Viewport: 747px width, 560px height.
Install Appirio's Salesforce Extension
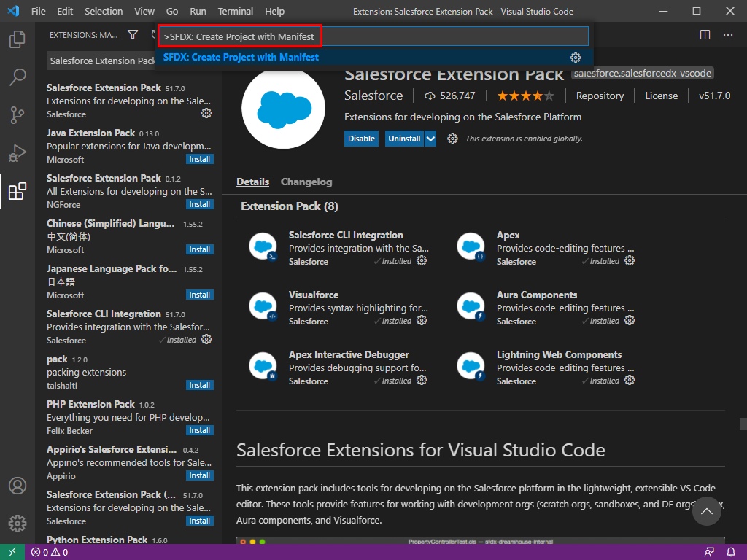[x=200, y=475]
